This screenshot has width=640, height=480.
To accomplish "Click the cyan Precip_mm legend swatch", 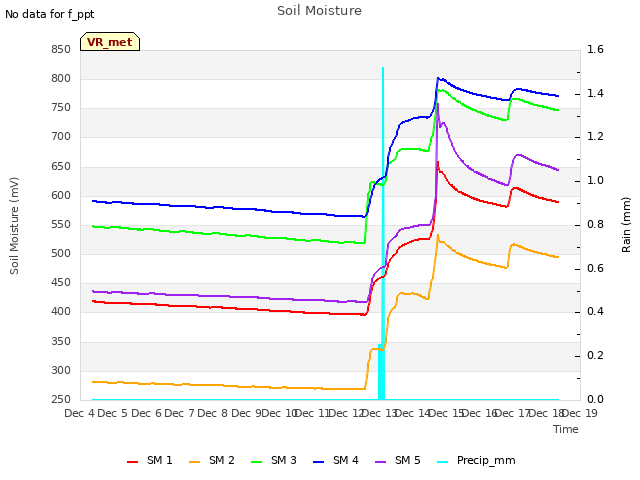I will [443, 462].
